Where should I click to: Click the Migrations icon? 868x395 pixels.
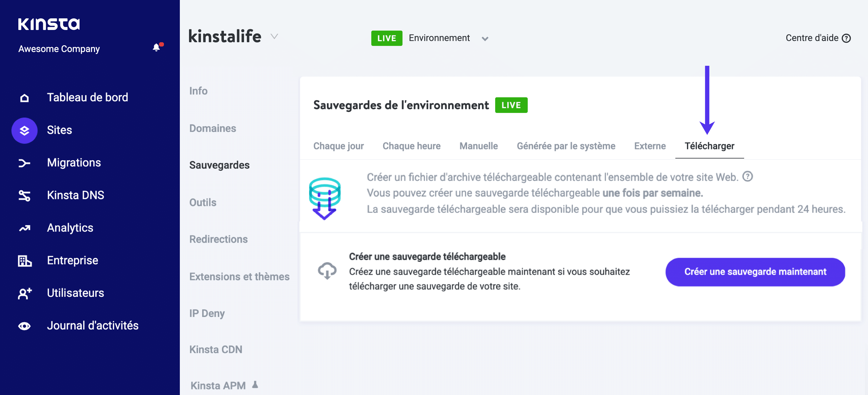24,163
